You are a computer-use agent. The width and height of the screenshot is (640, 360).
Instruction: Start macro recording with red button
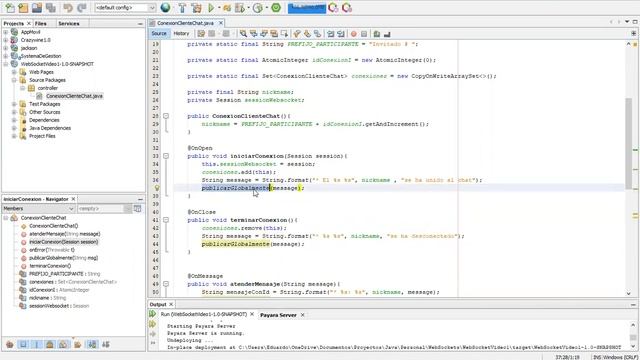pos(354,34)
